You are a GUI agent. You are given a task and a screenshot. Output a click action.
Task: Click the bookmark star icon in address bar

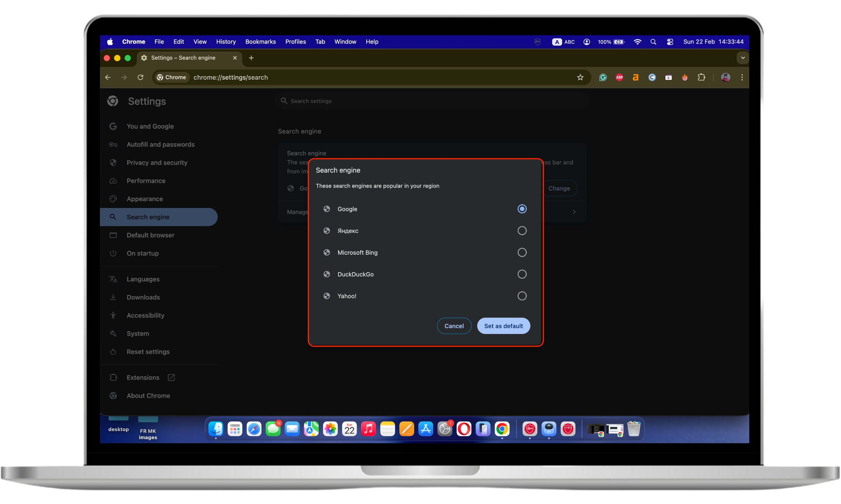click(x=580, y=77)
